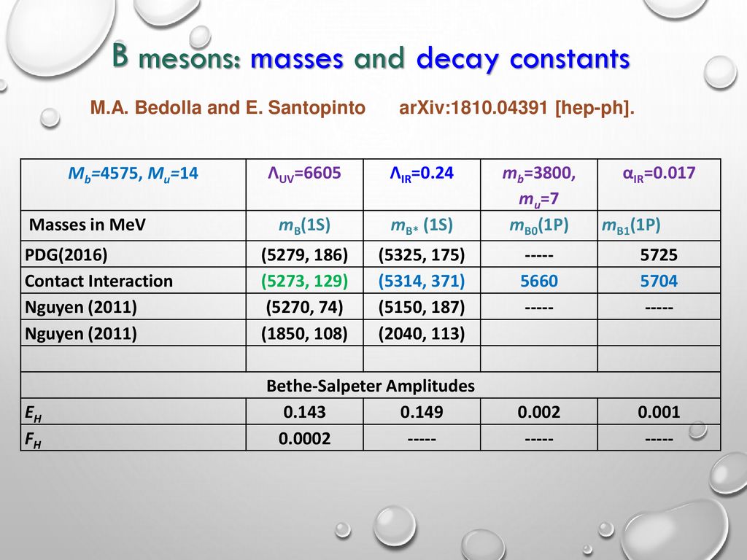Click the "EH" row label
The height and width of the screenshot is (560, 747).
tap(34, 413)
